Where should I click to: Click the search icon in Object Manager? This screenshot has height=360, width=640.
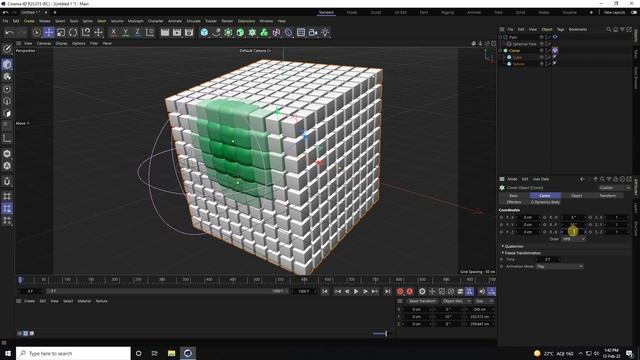click(x=609, y=29)
